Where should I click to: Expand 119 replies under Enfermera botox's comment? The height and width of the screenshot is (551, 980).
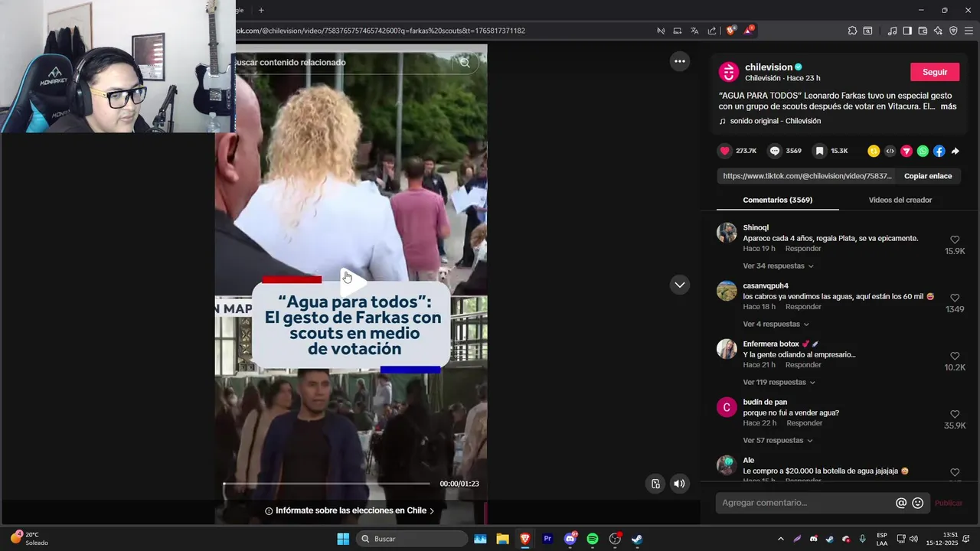point(779,383)
